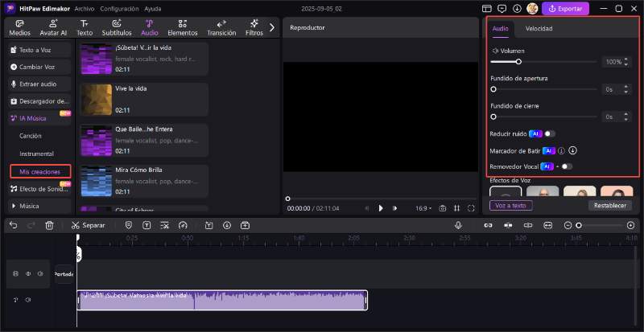This screenshot has height=332, width=644.
Task: Click the downward arrow icon in timeline toolbar
Action: pos(227,225)
